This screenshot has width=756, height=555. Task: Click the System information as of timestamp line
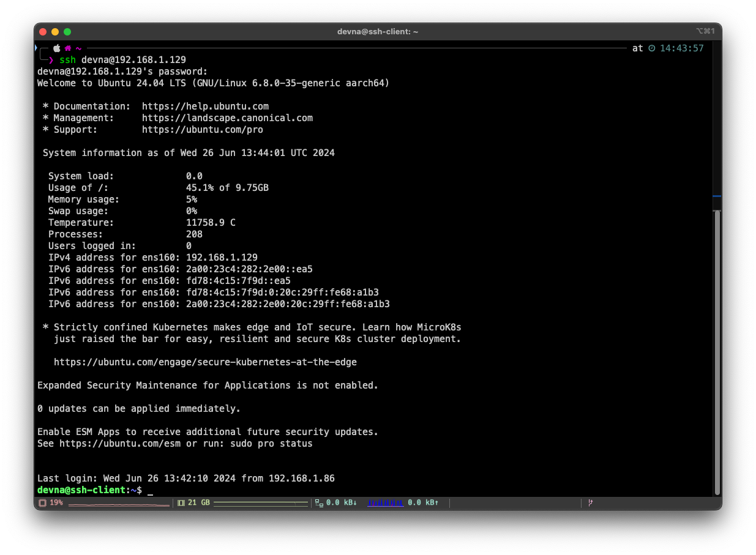click(x=189, y=153)
